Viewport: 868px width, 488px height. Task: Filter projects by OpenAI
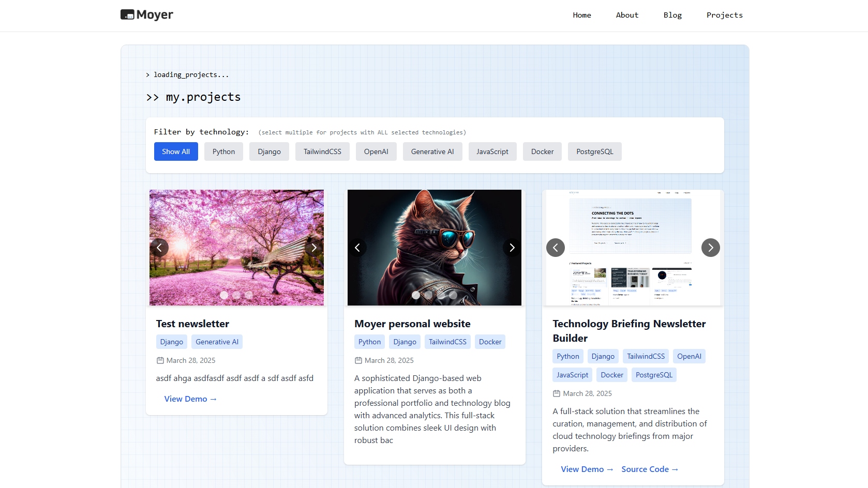tap(376, 151)
